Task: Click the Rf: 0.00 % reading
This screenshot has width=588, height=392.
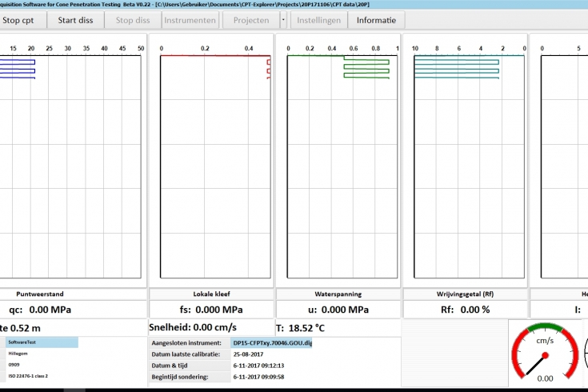Action: 465,310
